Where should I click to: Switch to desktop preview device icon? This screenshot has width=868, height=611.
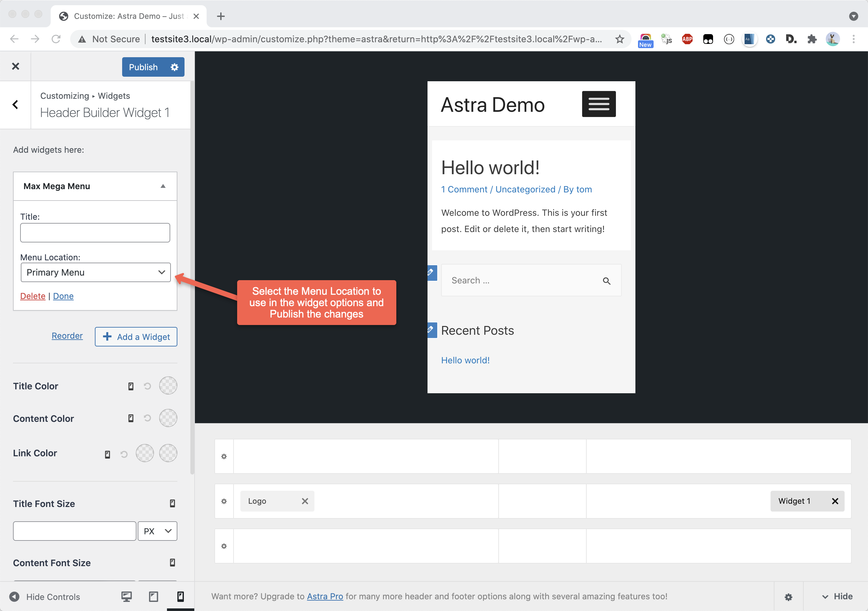(126, 597)
